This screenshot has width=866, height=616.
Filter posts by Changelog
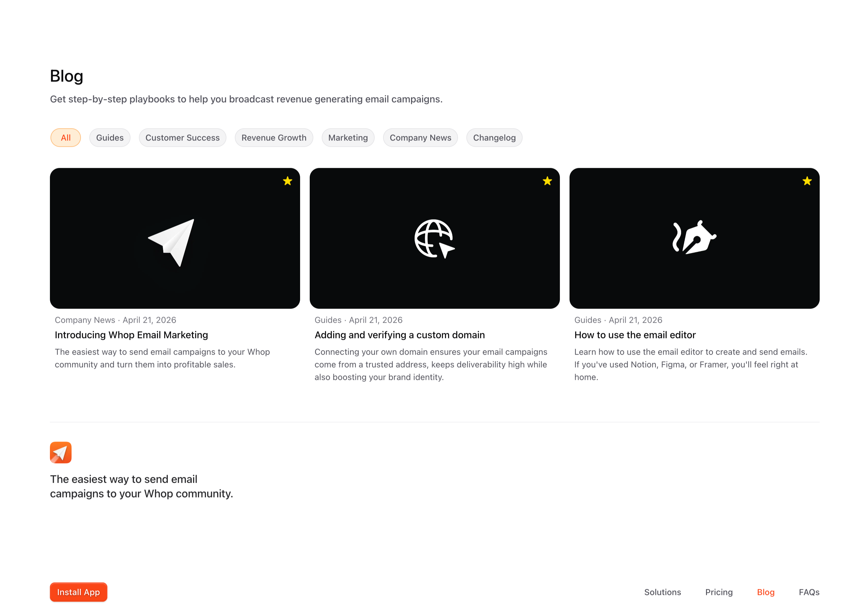click(x=494, y=138)
